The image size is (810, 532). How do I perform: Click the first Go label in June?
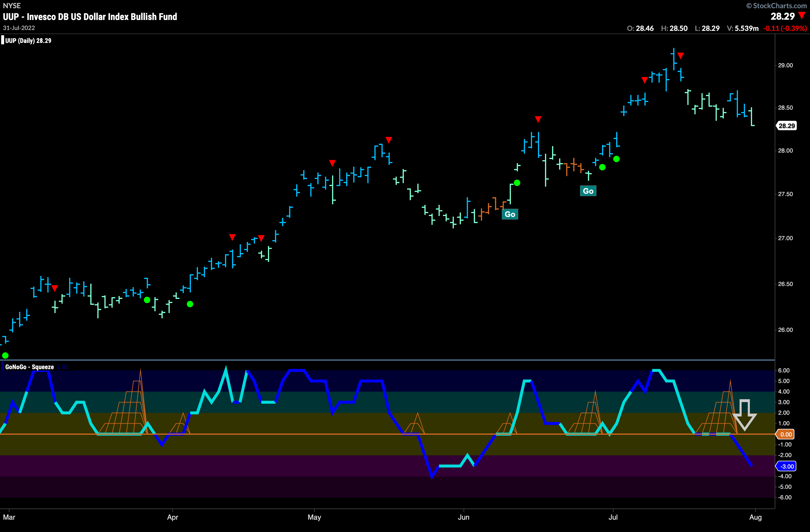pyautogui.click(x=510, y=214)
